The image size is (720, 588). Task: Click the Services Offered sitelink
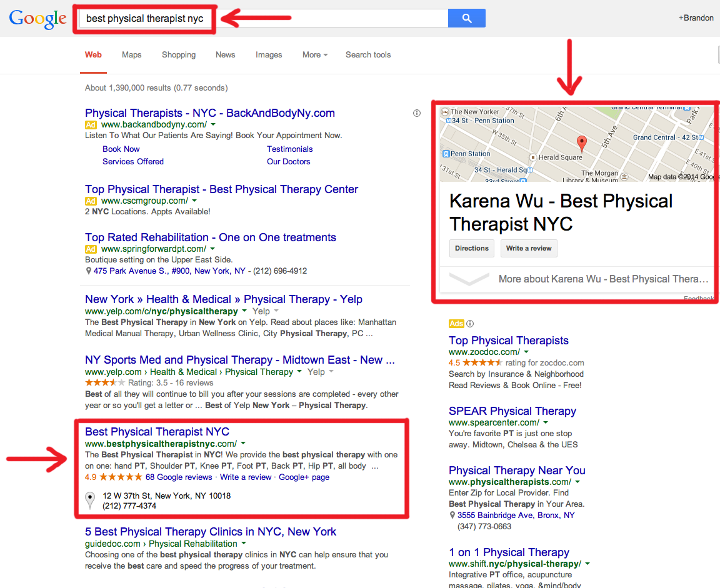click(133, 162)
